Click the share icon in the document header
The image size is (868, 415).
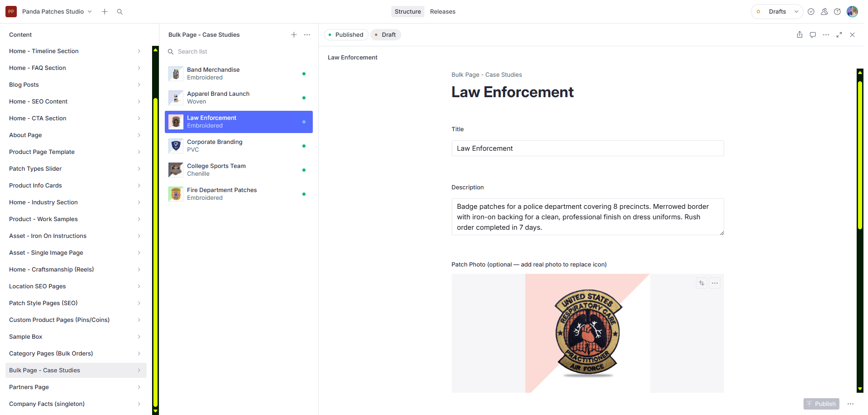click(x=799, y=35)
